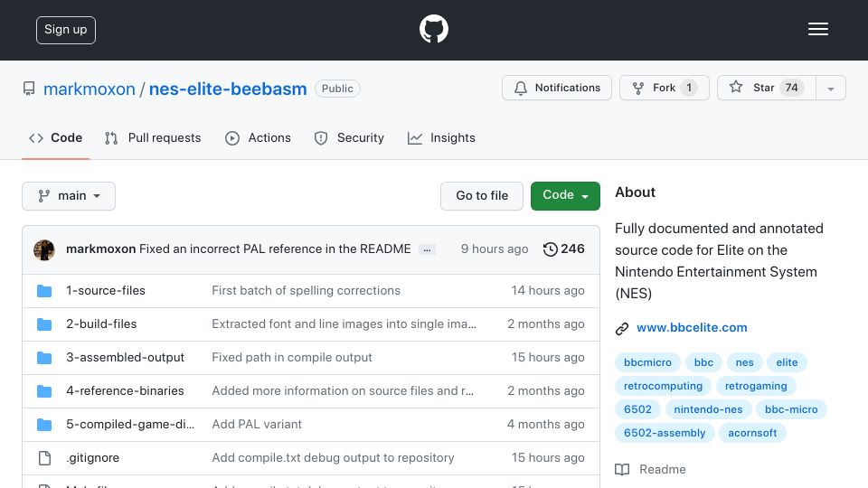Select the acornsoft topic tag

752,433
